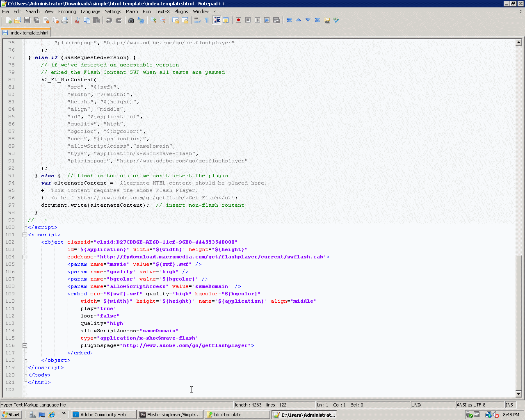Click the taskbar clock showing 8:48 PM
Image resolution: width=525 pixels, height=420 pixels.
click(511, 415)
